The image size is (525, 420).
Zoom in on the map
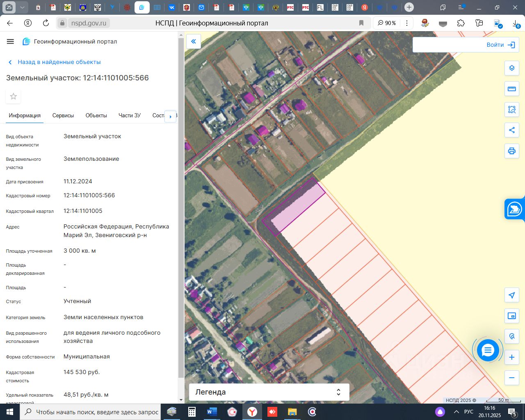pos(511,357)
